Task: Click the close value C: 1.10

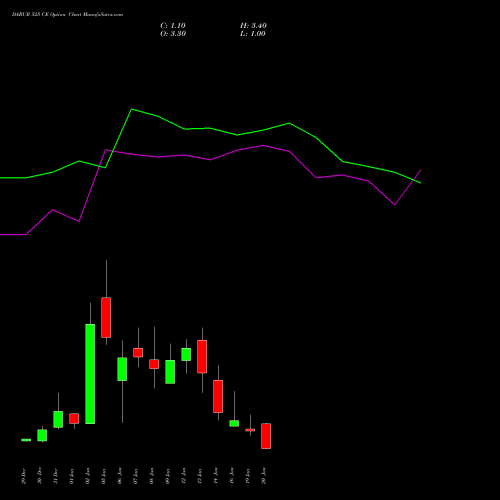Action: pos(173,26)
